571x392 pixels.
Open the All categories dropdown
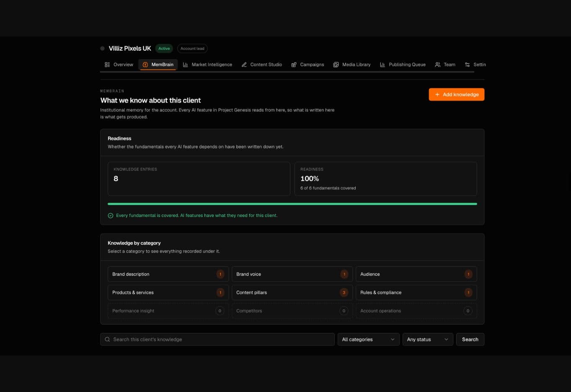click(369, 339)
